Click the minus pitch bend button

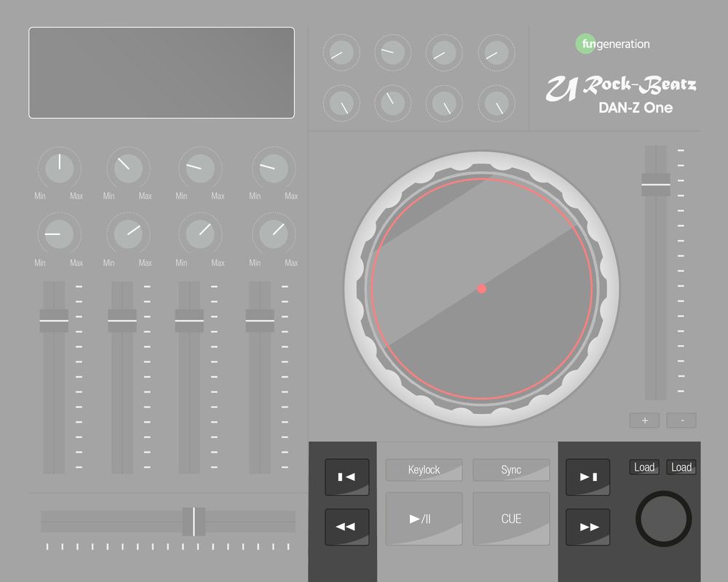[x=681, y=420]
